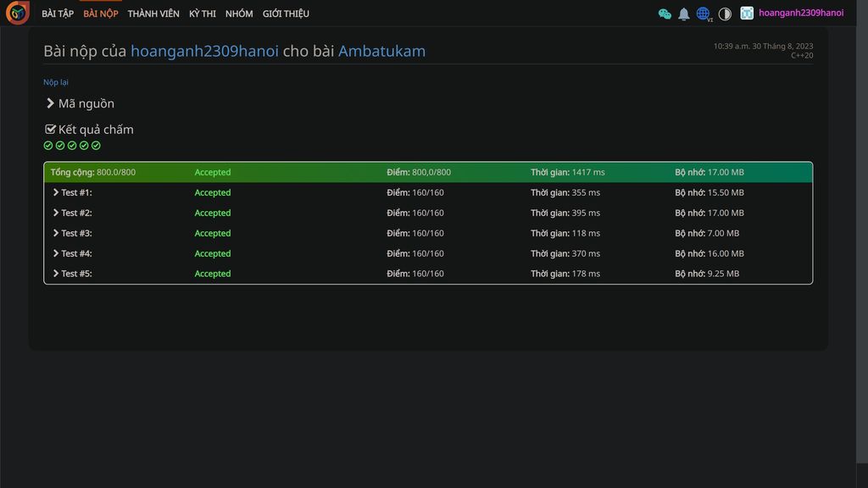This screenshot has width=868, height=488.
Task: Click the site logo icon
Action: 18,13
